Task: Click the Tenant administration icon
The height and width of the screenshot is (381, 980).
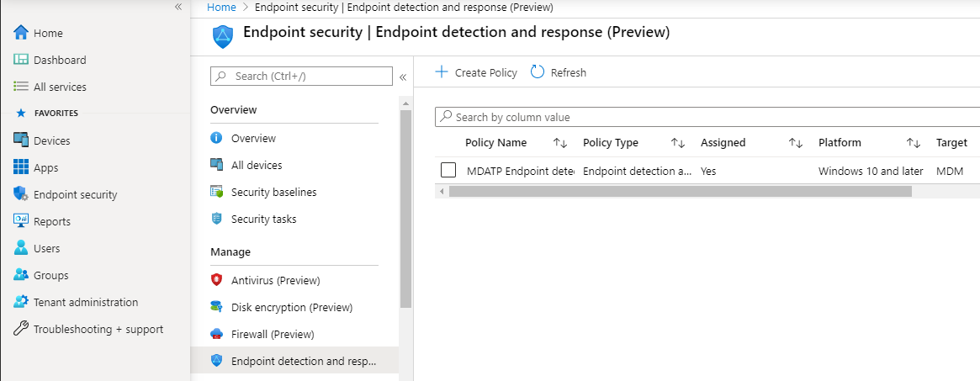Action: tap(21, 302)
